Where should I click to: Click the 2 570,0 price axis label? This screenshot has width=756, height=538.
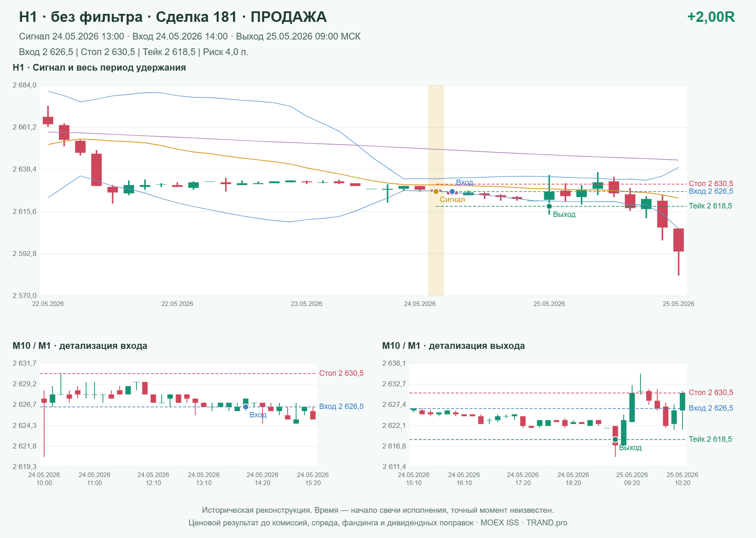point(24,296)
